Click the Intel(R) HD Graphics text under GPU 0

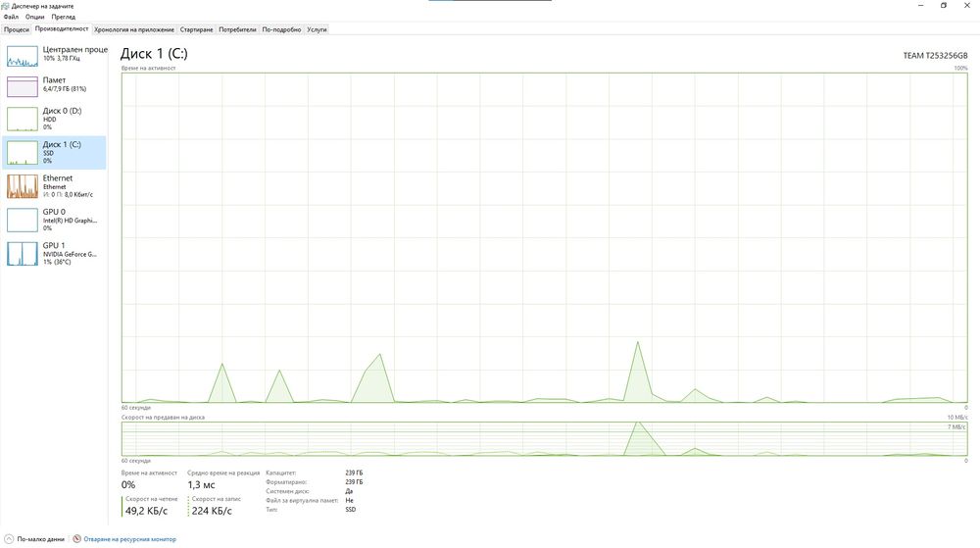[x=70, y=221]
